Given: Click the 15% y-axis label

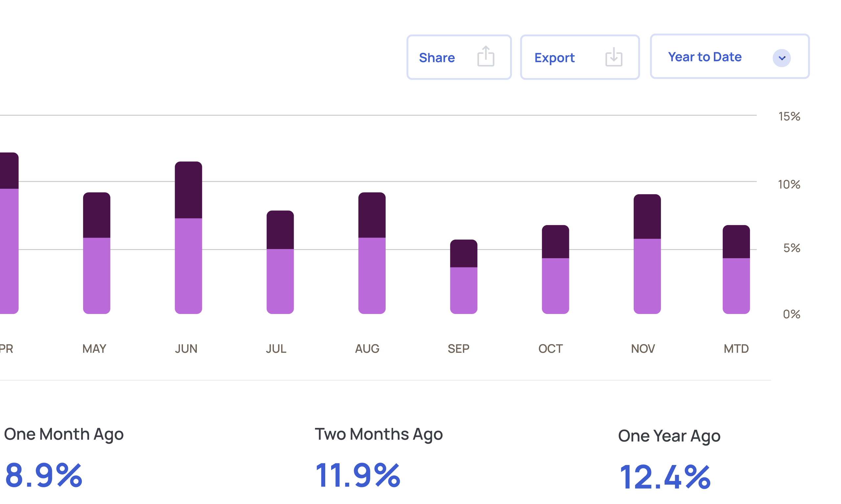Looking at the screenshot, I should 789,116.
